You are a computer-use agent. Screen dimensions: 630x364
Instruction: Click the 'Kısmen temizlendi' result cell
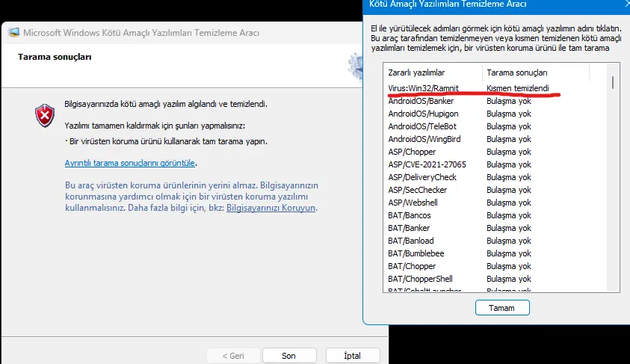517,88
